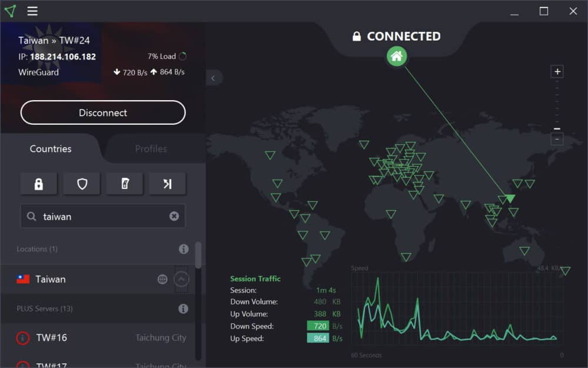Open info icon beside Locations header
The image size is (588, 368).
[183, 249]
